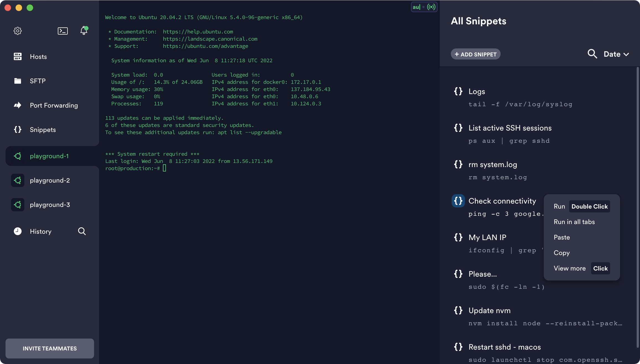This screenshot has height=364, width=640.
Task: Click the notifications bell icon
Action: pyautogui.click(x=84, y=31)
